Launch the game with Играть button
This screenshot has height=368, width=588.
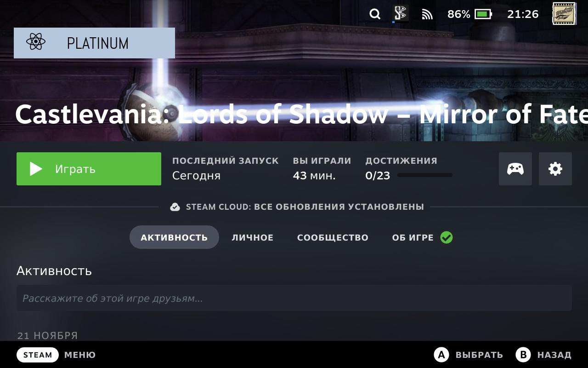pos(89,169)
